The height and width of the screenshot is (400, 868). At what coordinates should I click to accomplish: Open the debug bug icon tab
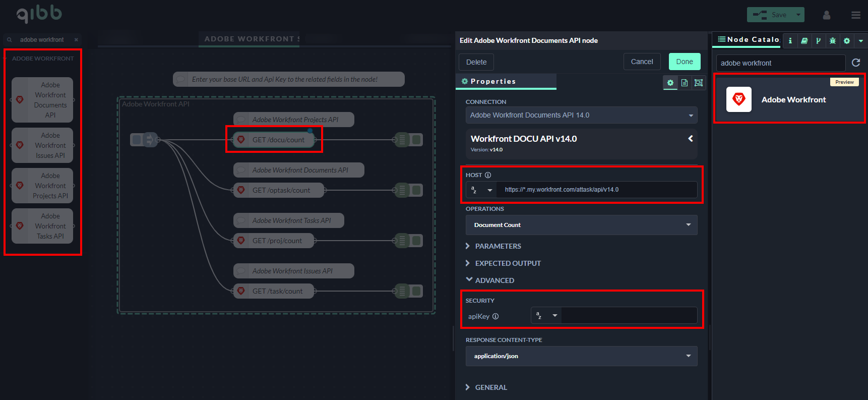pyautogui.click(x=832, y=40)
